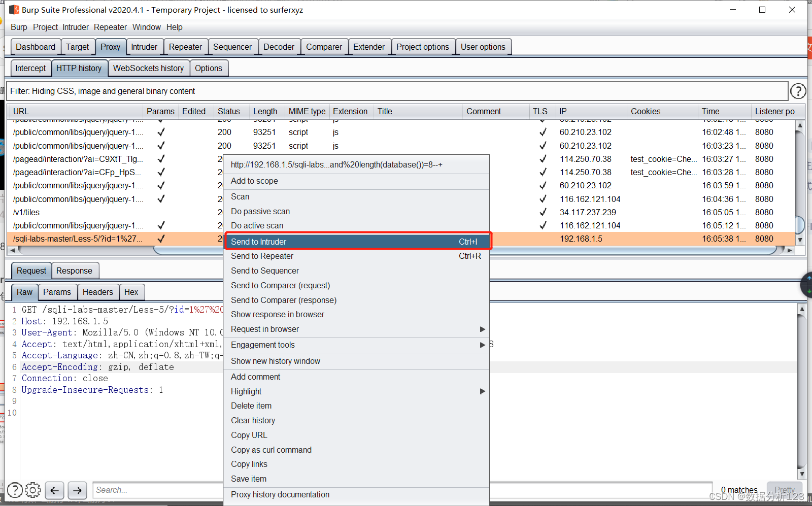Open the help icon beside the search bar

click(x=15, y=490)
